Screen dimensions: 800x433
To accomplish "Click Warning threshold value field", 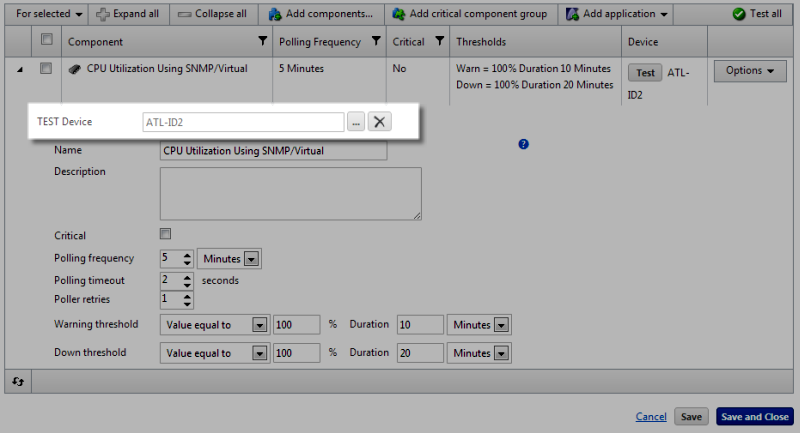I will [296, 325].
